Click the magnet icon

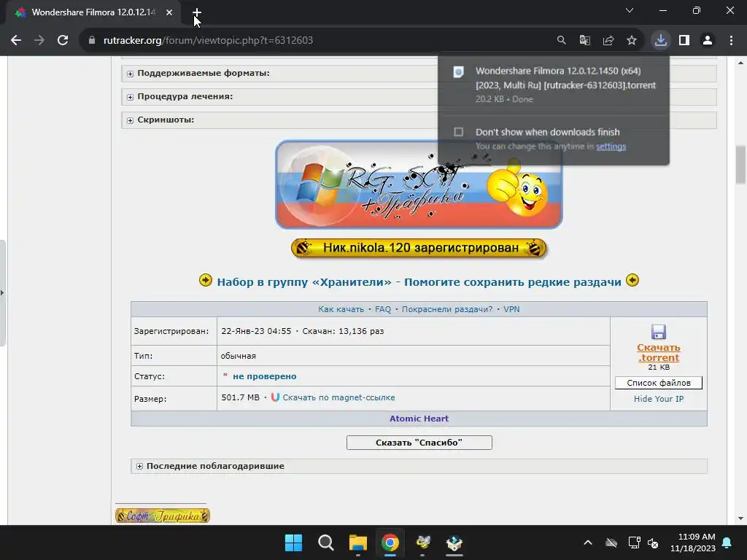275,397
